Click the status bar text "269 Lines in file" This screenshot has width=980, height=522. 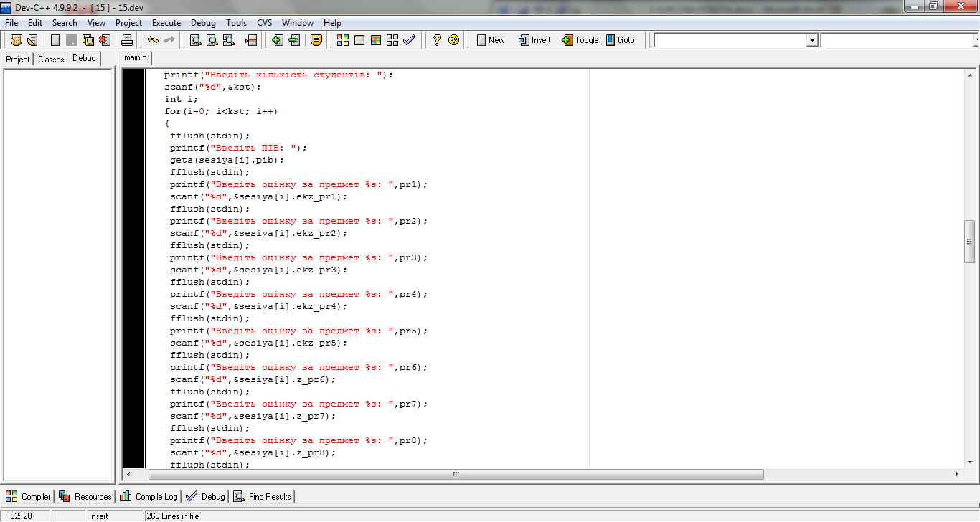point(174,516)
